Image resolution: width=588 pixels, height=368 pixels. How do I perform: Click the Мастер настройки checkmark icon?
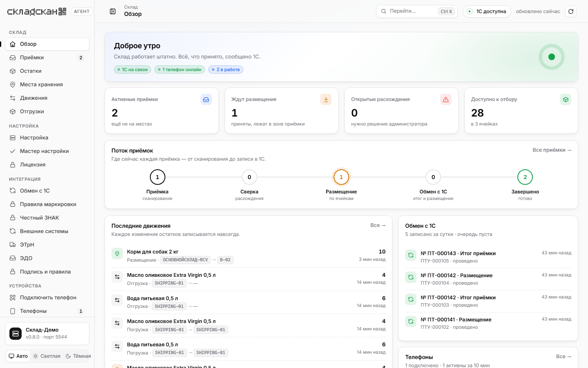click(x=13, y=151)
